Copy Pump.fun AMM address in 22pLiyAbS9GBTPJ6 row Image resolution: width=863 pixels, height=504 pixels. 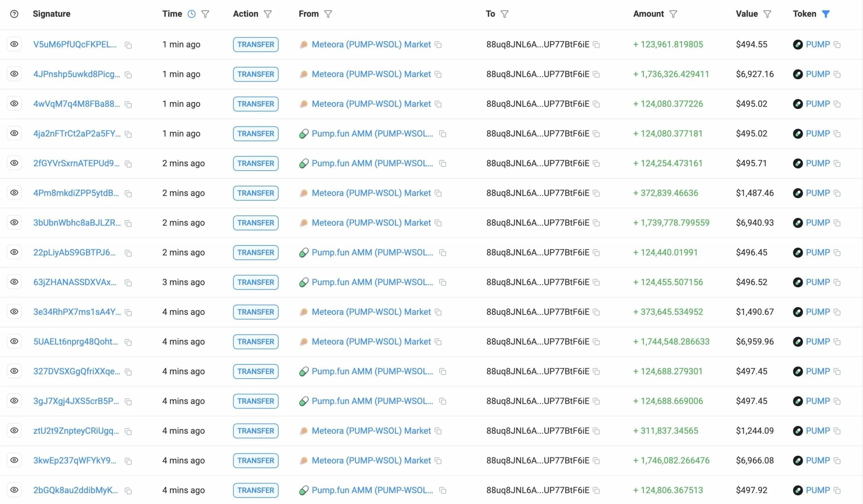[443, 253]
